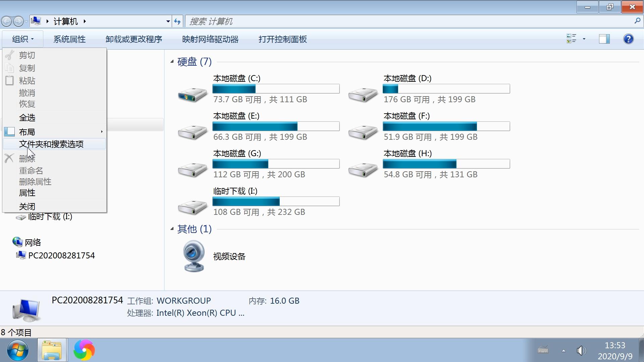Click the Forward navigation arrow
The width and height of the screenshot is (644, 362).
click(18, 21)
